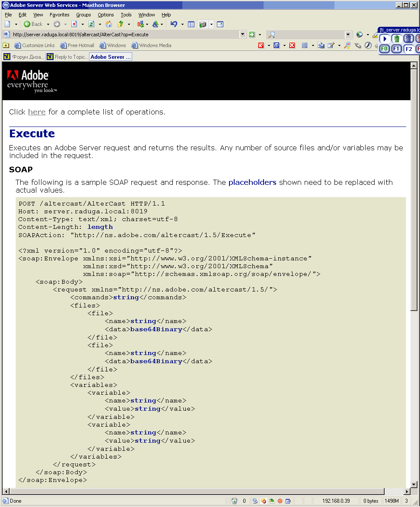Click the F1 button on floating toolbar
420x507 pixels.
click(397, 49)
